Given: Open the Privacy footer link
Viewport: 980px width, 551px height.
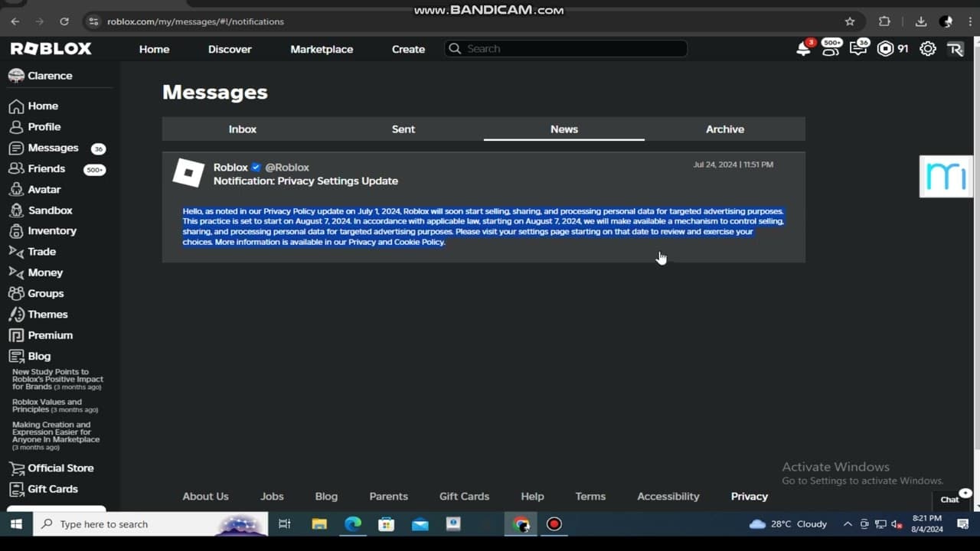Looking at the screenshot, I should (x=750, y=497).
